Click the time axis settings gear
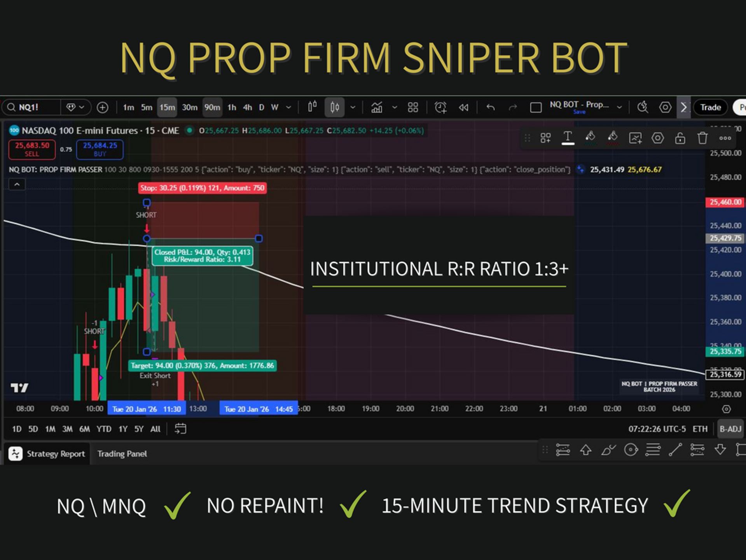The width and height of the screenshot is (746, 560). (726, 409)
